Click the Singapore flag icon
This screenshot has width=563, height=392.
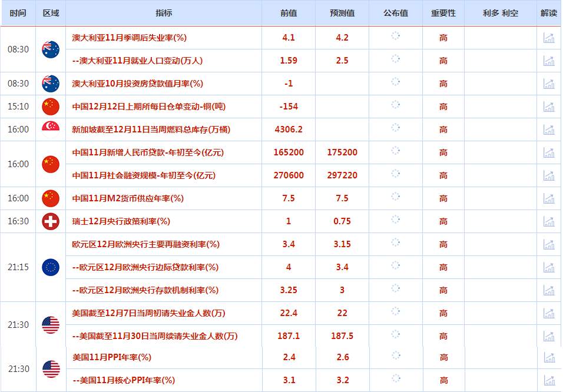51,129
